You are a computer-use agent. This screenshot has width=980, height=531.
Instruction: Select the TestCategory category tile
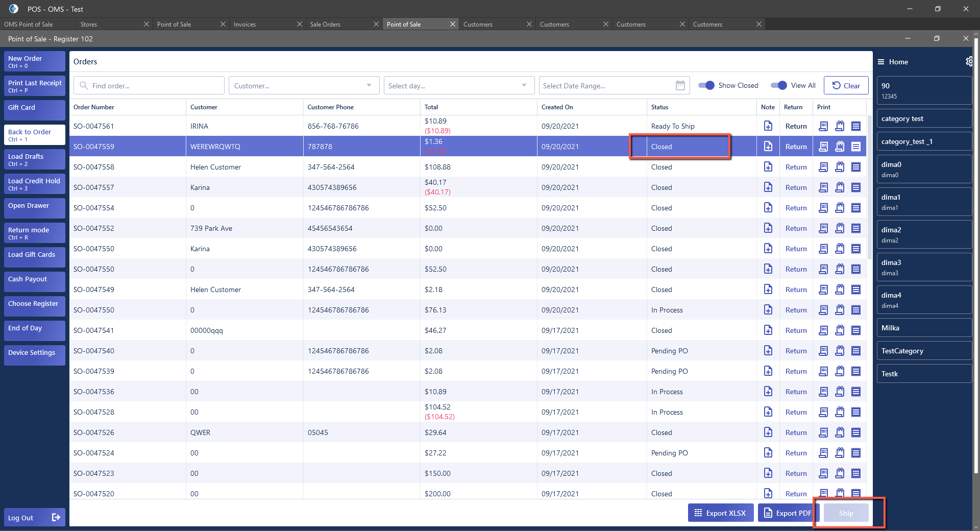pos(924,351)
